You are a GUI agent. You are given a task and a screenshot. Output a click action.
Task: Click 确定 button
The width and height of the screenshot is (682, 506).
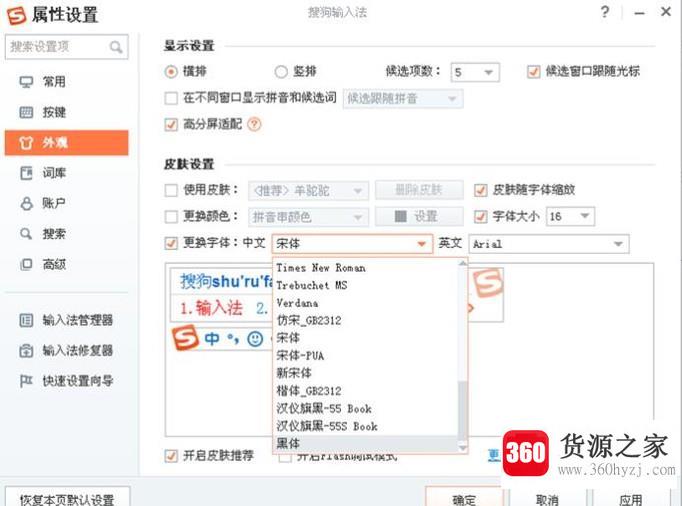coord(464,498)
